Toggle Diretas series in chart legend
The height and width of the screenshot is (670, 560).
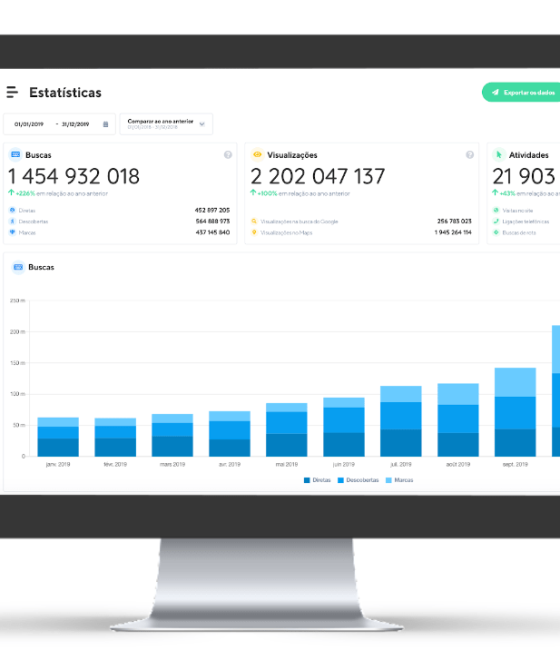317,480
